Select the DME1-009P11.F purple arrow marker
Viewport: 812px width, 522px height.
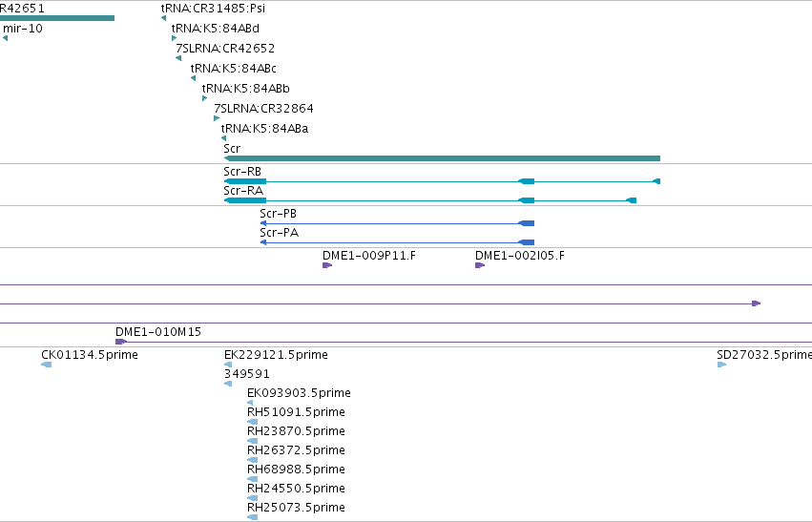pyautogui.click(x=327, y=265)
